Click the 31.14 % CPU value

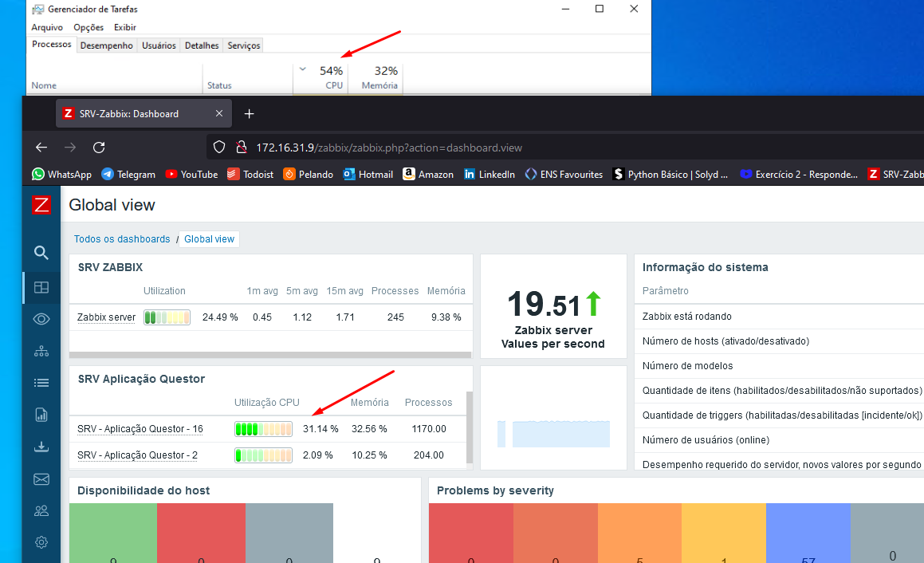[320, 428]
